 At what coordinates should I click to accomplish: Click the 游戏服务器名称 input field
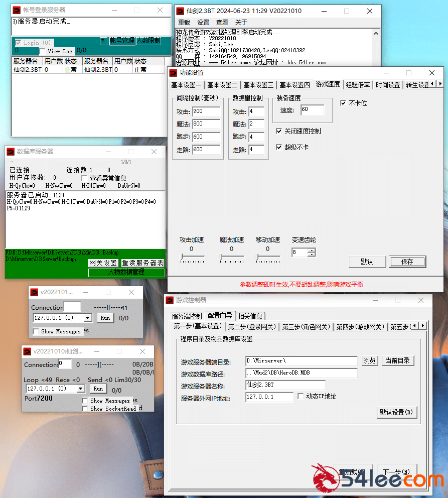(285, 386)
